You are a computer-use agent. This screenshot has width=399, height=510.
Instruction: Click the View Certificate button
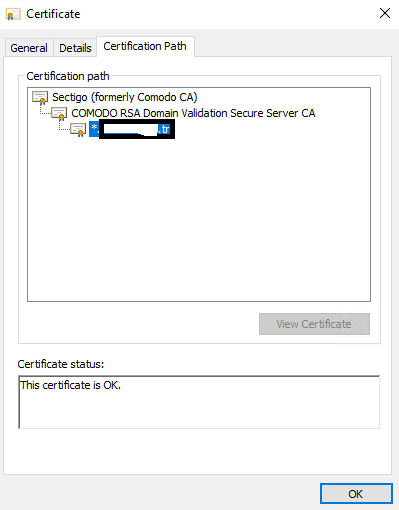314,324
